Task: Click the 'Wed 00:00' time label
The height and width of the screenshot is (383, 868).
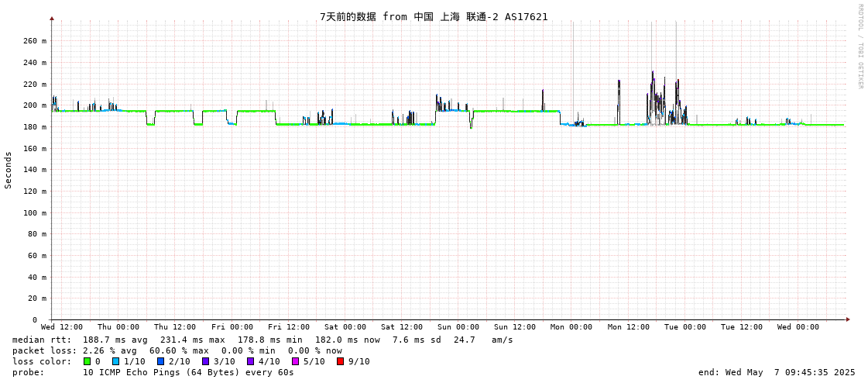Action: point(798,327)
